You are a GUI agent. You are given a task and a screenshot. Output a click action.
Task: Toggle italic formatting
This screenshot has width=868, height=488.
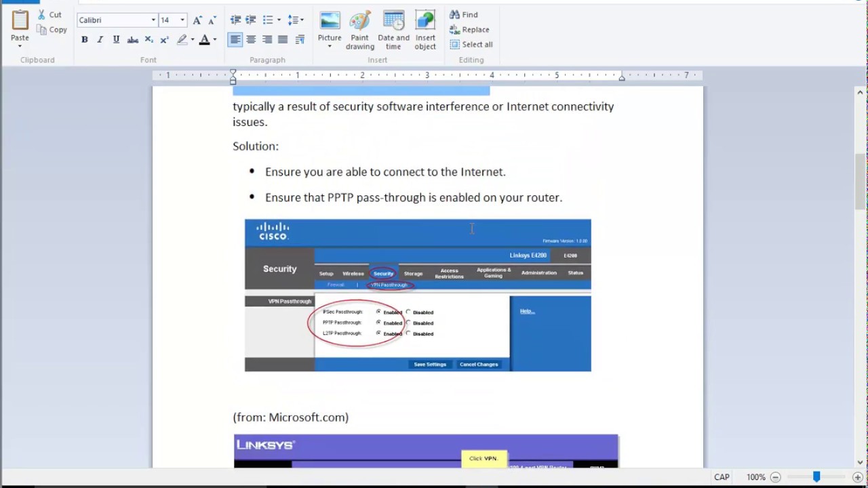coord(100,40)
